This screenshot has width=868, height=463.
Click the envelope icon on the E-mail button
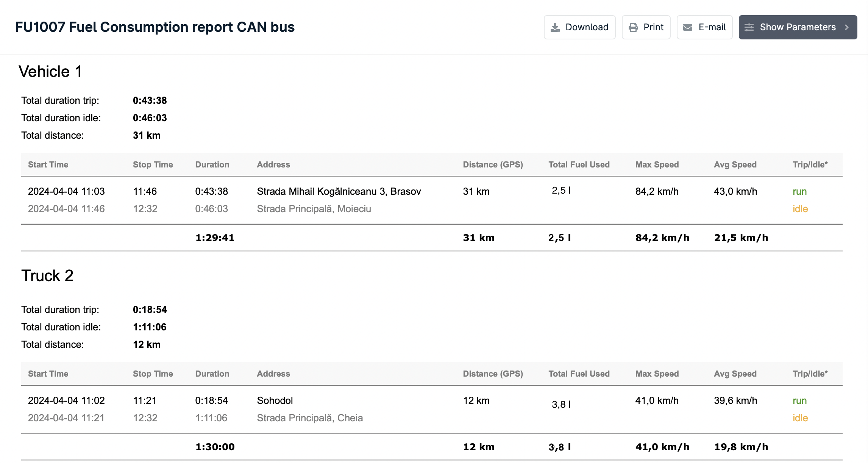point(688,27)
